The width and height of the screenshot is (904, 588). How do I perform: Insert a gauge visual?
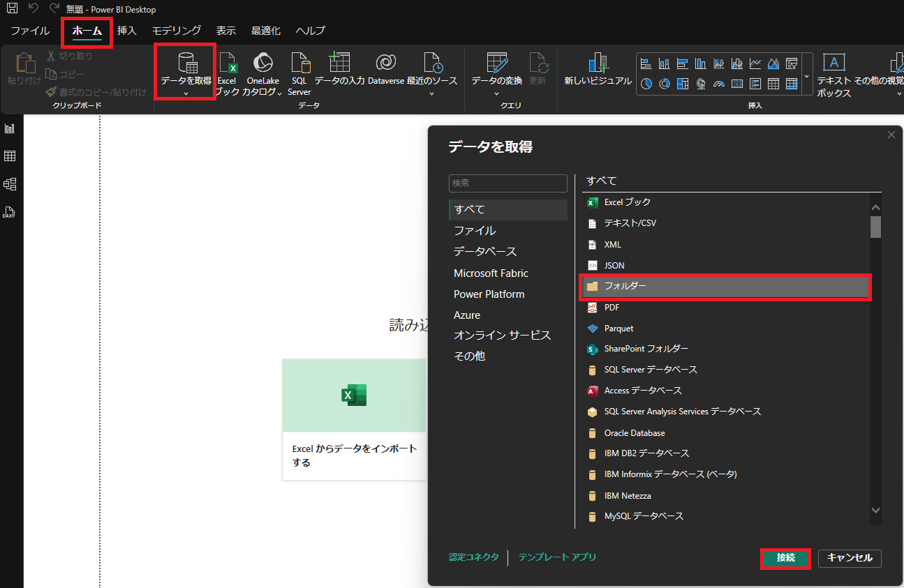pos(719,84)
